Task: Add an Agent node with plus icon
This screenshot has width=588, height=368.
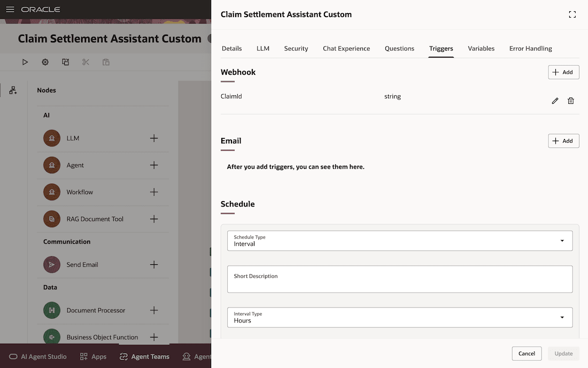Action: [x=154, y=165]
